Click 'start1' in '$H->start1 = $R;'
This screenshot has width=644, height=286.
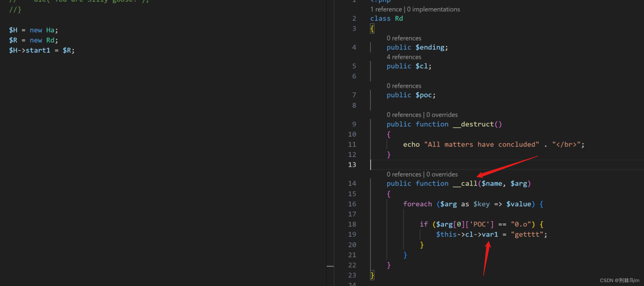coord(38,50)
